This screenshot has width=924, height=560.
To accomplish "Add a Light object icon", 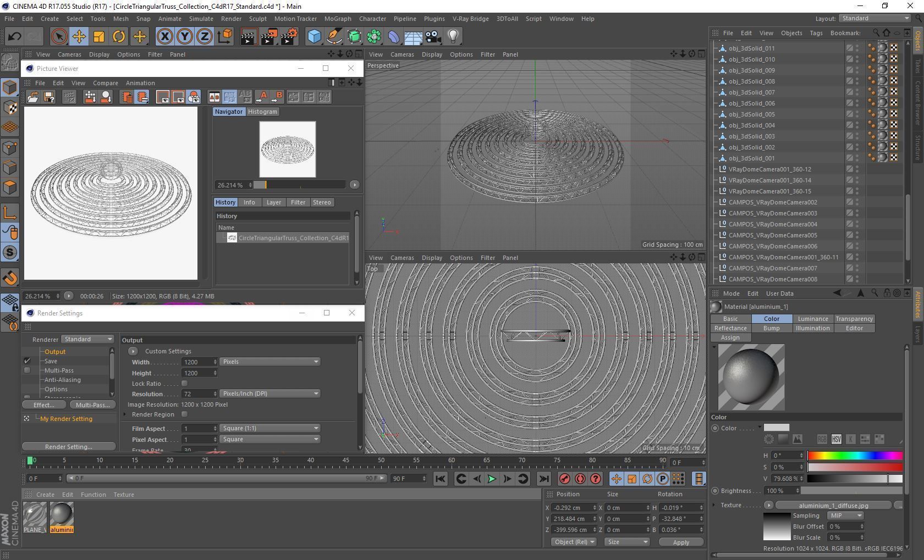I will click(x=453, y=37).
